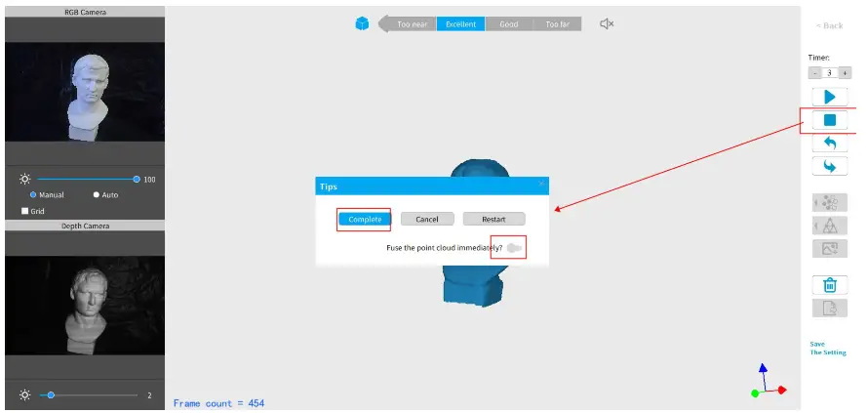
Task: Increase timer with plus button
Action: tap(845, 72)
